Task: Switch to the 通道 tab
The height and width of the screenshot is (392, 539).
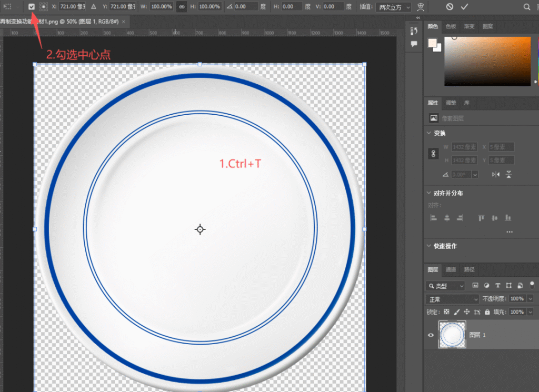Action: click(x=451, y=269)
